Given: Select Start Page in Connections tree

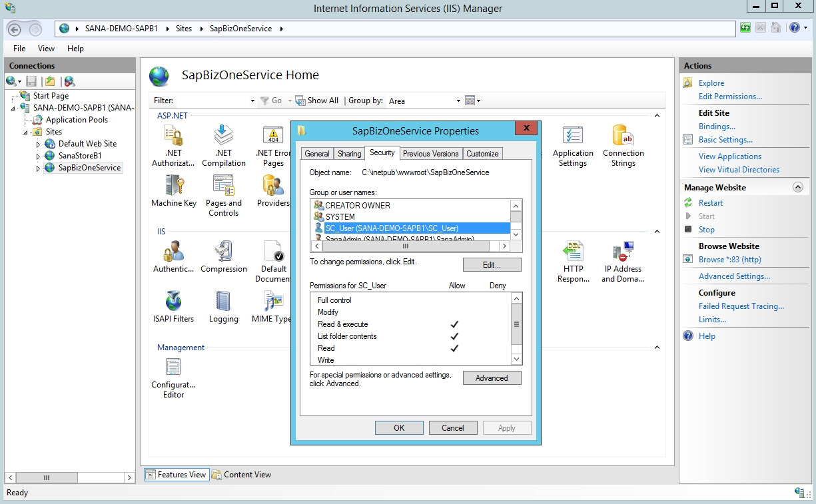Looking at the screenshot, I should (51, 96).
